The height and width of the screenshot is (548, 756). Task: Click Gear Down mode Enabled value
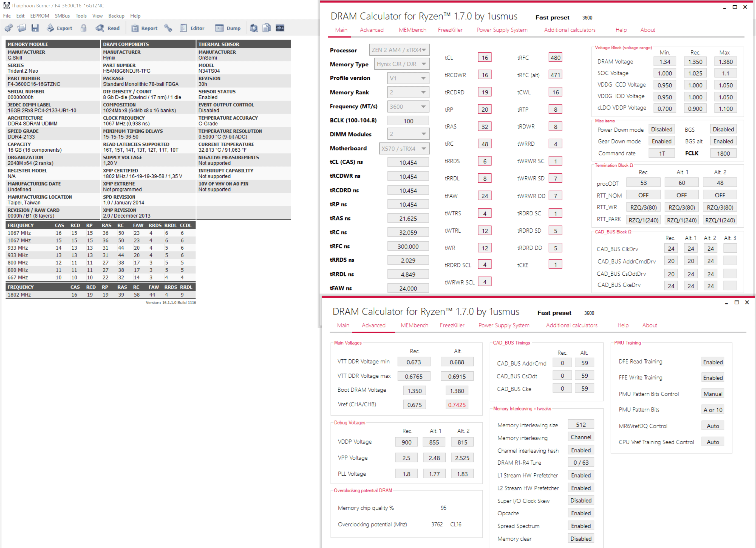point(662,141)
